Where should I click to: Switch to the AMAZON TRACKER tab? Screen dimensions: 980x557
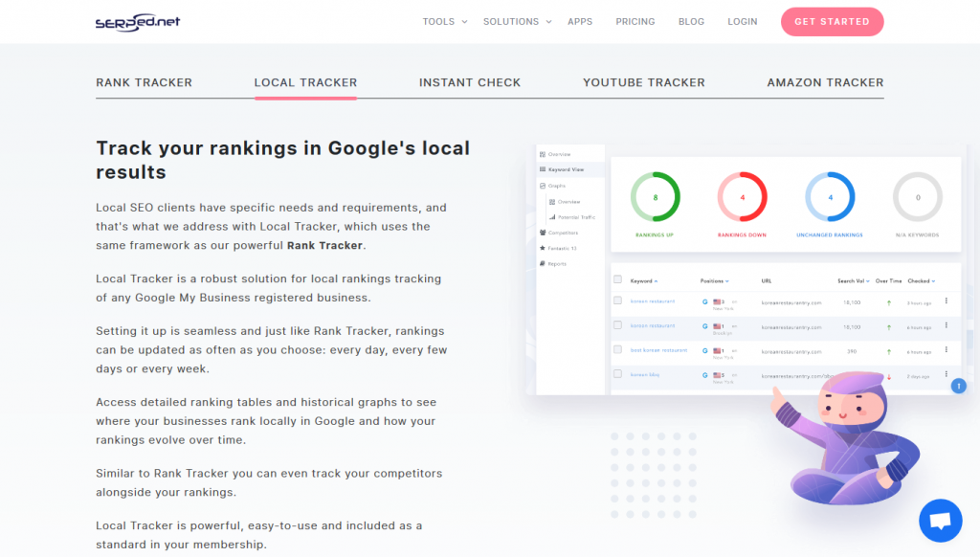[825, 82]
